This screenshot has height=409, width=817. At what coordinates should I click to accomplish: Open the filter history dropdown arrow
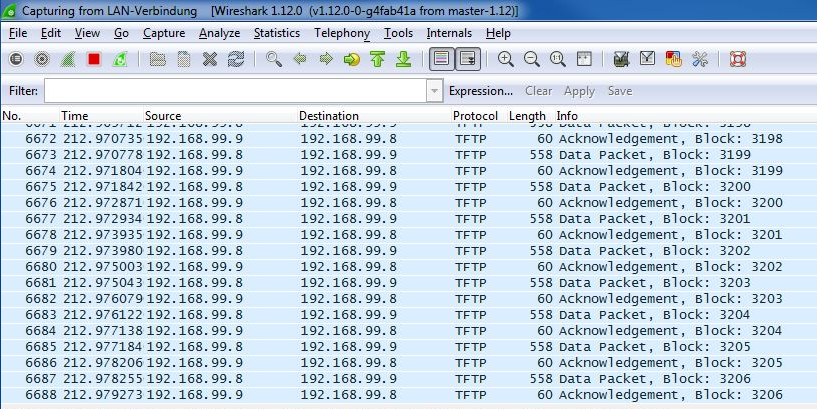(x=433, y=91)
